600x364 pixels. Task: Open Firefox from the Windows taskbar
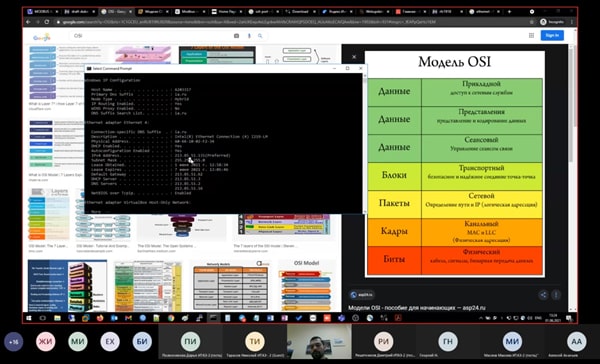(100, 318)
